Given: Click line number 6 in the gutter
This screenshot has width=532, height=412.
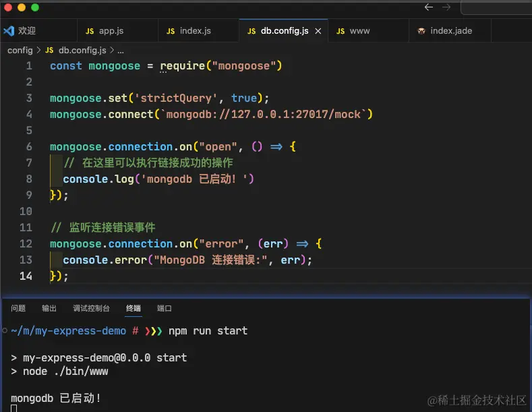Looking at the screenshot, I should click(x=29, y=146).
